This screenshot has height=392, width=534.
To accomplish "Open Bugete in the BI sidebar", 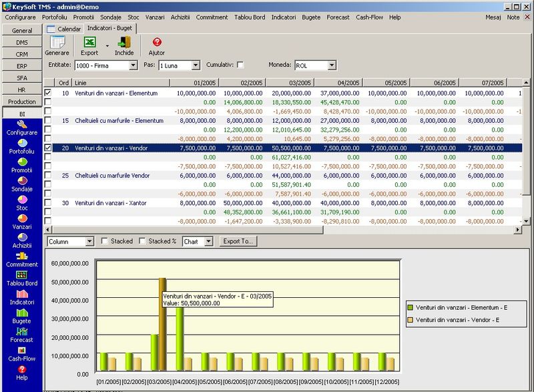I will click(22, 317).
